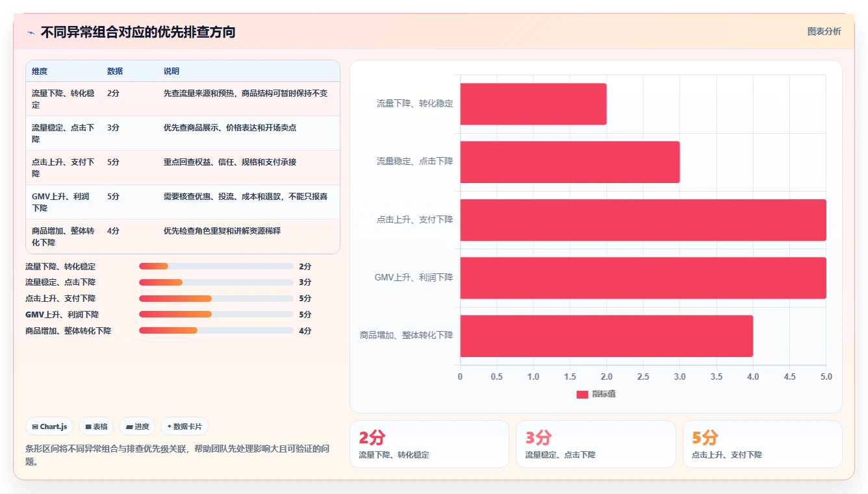The height and width of the screenshot is (494, 868).
Task: Select the Chart.js tag chip
Action: tap(49, 426)
